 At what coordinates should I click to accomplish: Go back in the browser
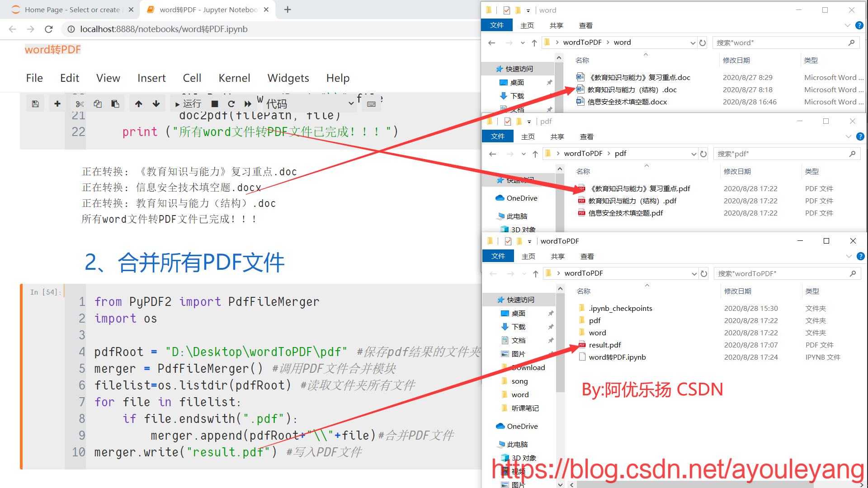click(x=13, y=29)
